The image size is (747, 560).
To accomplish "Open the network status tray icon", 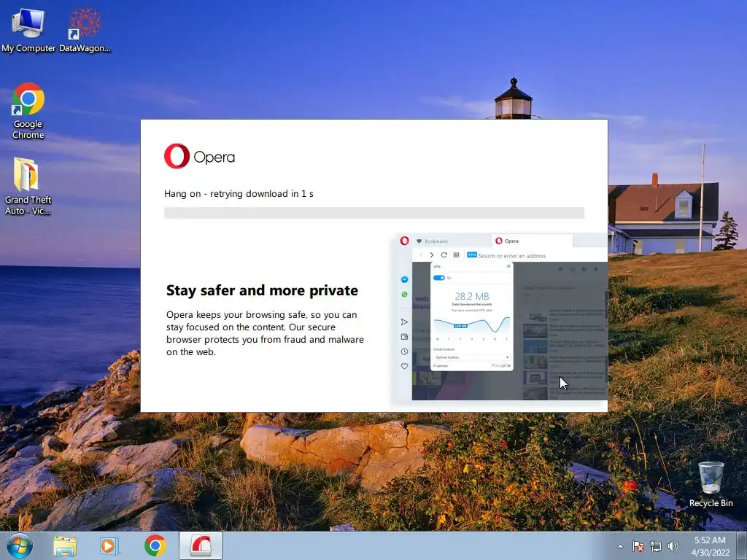I will (x=656, y=546).
